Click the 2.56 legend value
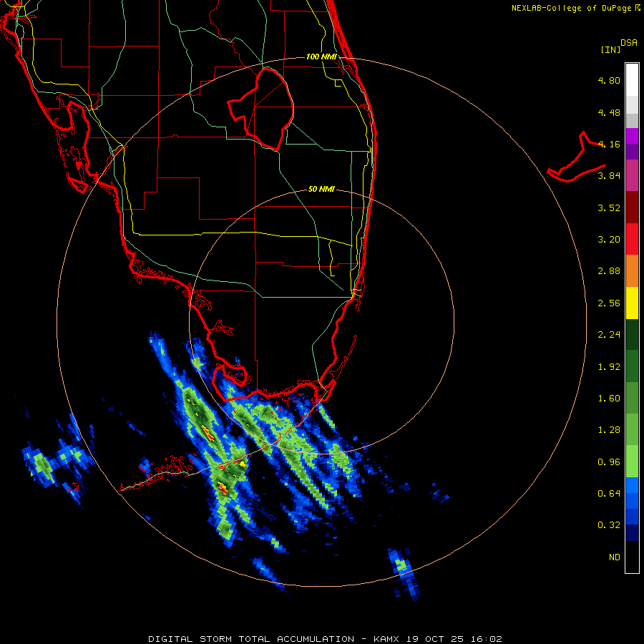Screen dimensions: 644x644 [x=609, y=303]
